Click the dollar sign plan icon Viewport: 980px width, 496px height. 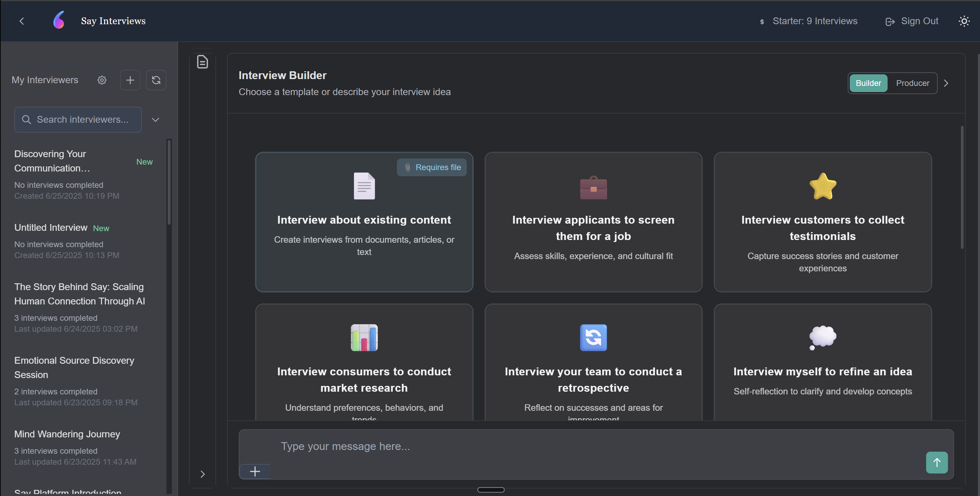(762, 22)
